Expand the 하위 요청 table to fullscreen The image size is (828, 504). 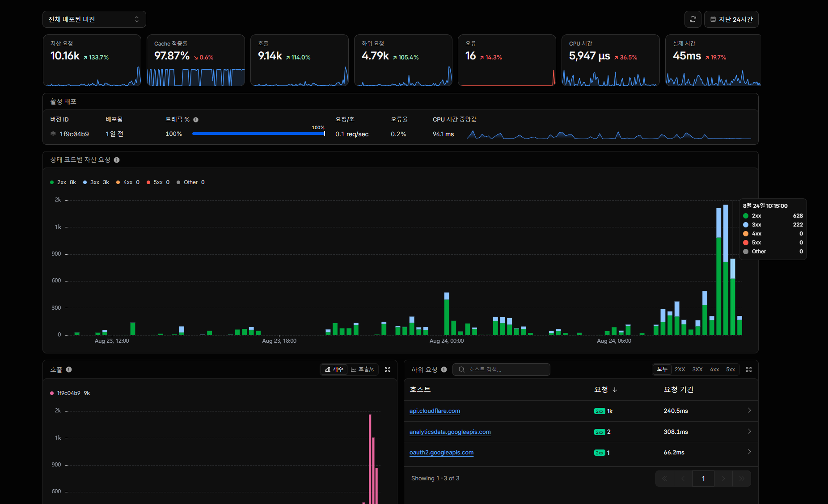coord(749,370)
